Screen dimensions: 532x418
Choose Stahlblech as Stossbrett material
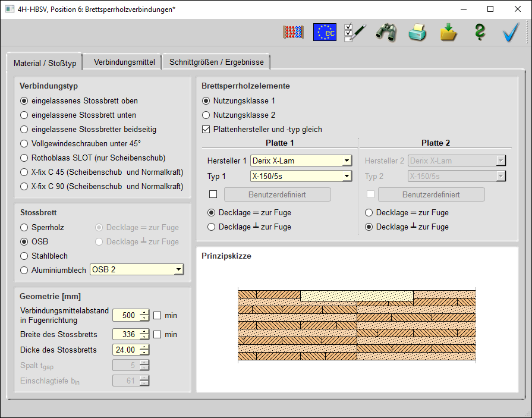(24, 256)
